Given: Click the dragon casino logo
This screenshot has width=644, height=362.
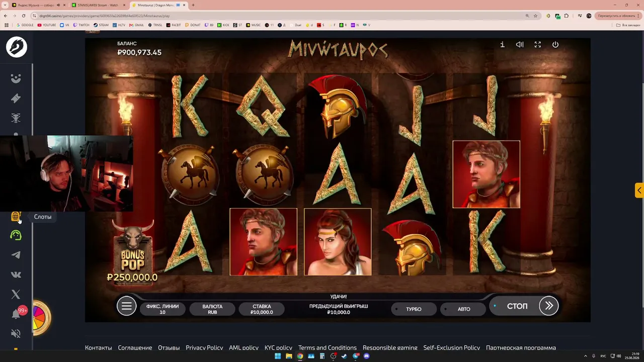Looking at the screenshot, I should [x=17, y=47].
